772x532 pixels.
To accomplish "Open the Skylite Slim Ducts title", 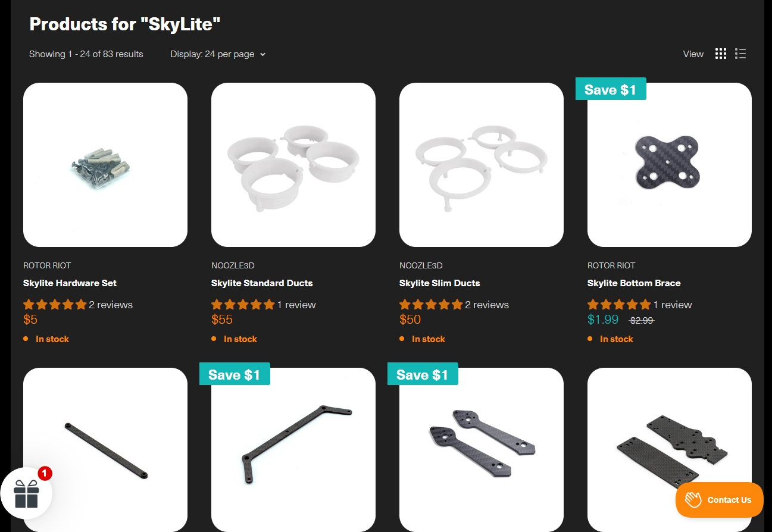I will point(439,283).
